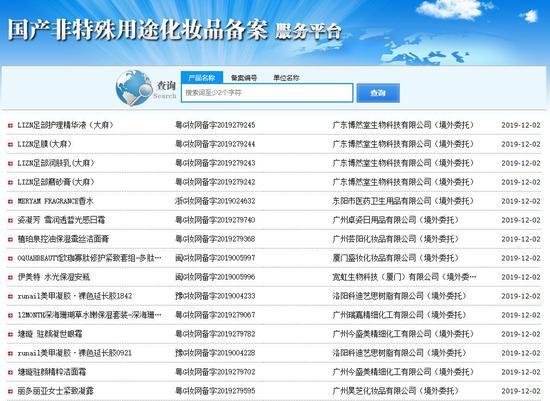Click company 广州昊芝化妆品有限公司
The image size is (550, 401).
pyautogui.click(x=395, y=391)
